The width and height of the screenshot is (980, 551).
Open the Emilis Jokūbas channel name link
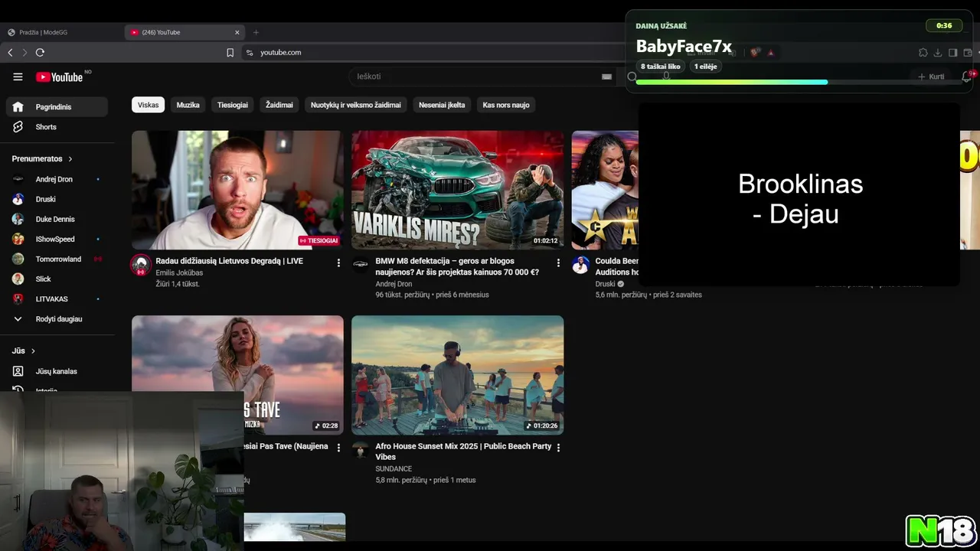[x=179, y=272]
